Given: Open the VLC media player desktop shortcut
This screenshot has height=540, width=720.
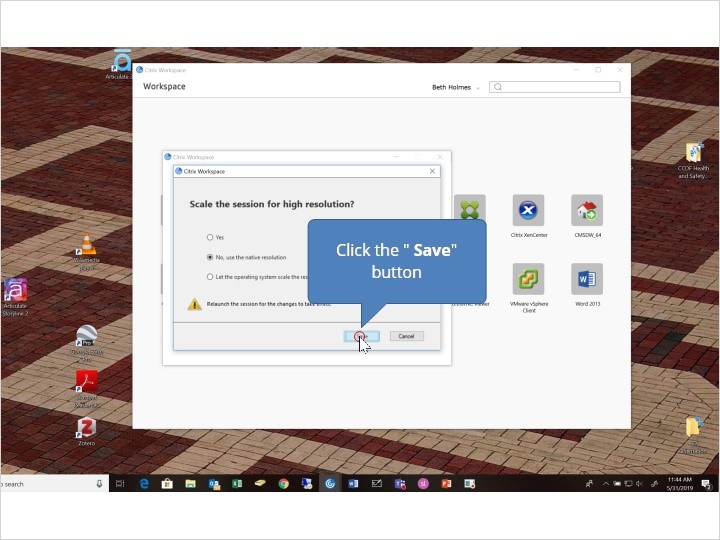Looking at the screenshot, I should pos(86,245).
